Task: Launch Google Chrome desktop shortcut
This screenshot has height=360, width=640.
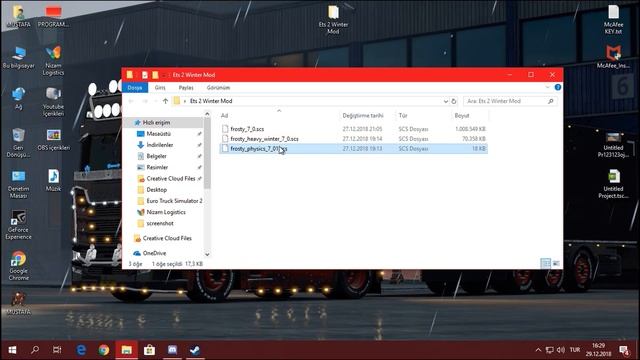Action: 18,266
